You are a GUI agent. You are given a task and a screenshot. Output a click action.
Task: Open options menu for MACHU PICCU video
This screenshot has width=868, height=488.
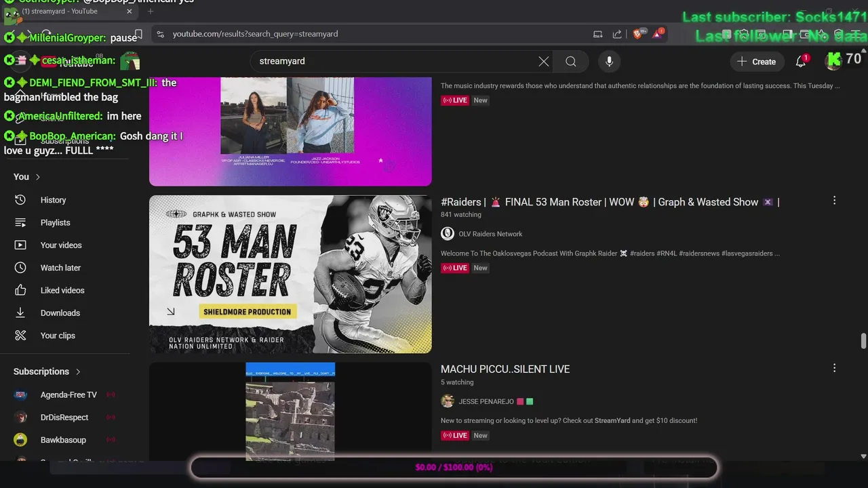[x=834, y=368]
